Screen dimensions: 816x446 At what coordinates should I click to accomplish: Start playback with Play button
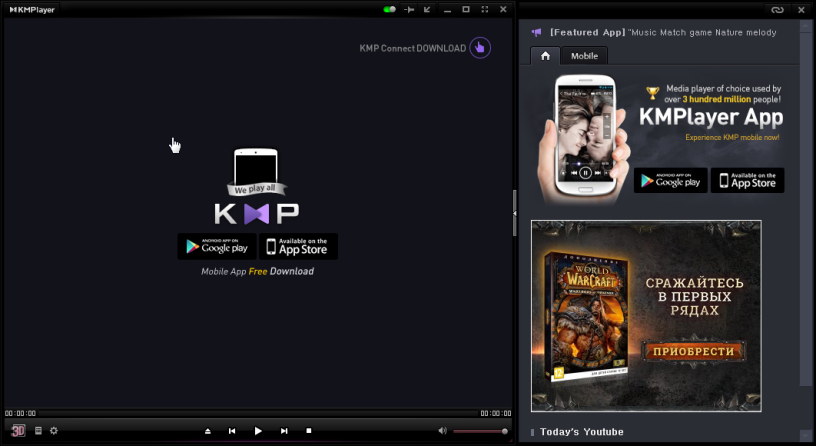(x=258, y=431)
